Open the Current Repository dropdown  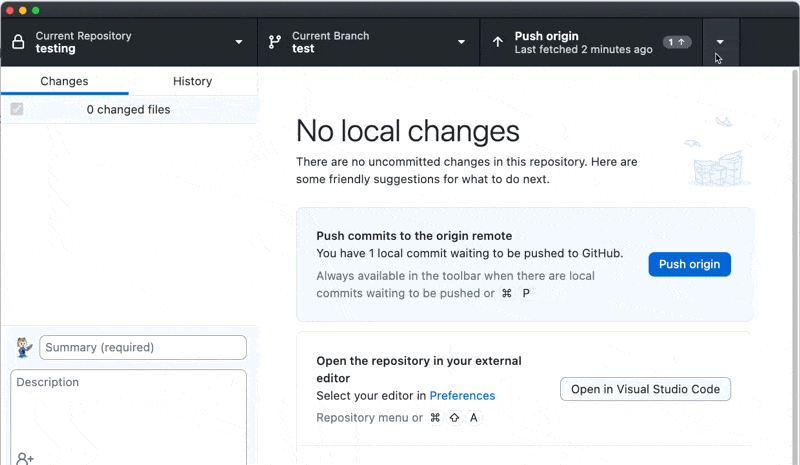(129, 42)
